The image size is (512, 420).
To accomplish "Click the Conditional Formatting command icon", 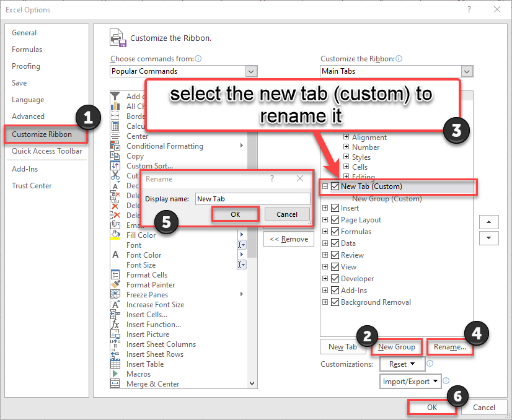I will coord(115,146).
